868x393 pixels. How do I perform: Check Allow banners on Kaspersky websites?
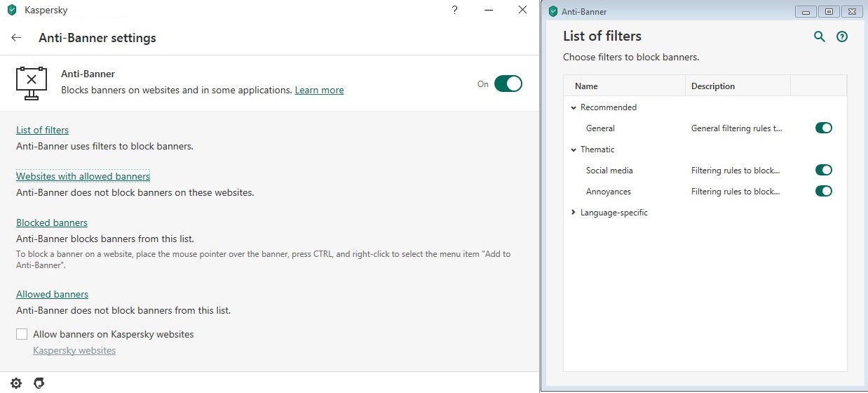(x=22, y=334)
